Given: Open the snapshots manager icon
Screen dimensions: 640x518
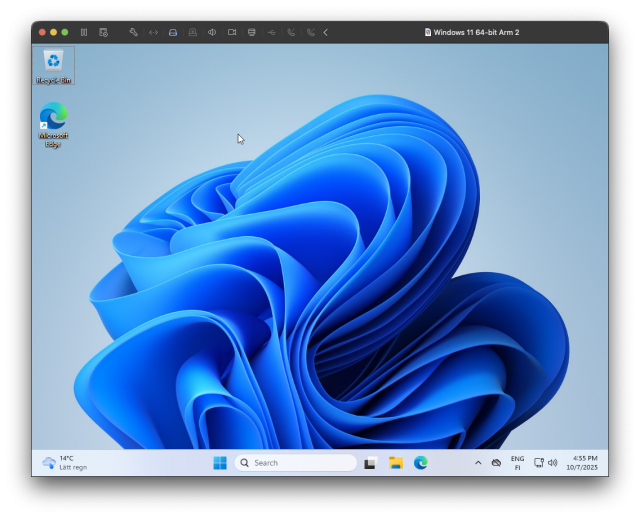Looking at the screenshot, I should click(103, 32).
